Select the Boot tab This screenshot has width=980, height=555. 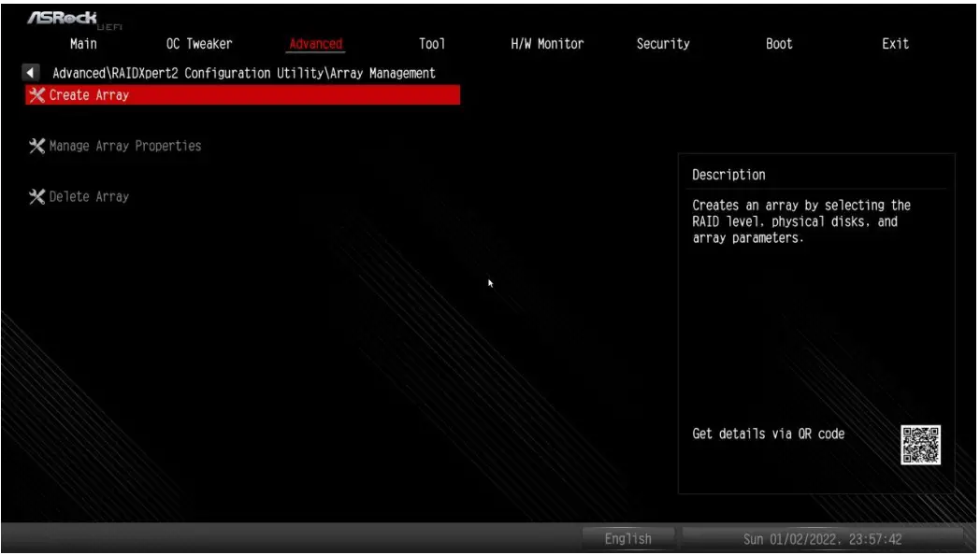coord(777,43)
